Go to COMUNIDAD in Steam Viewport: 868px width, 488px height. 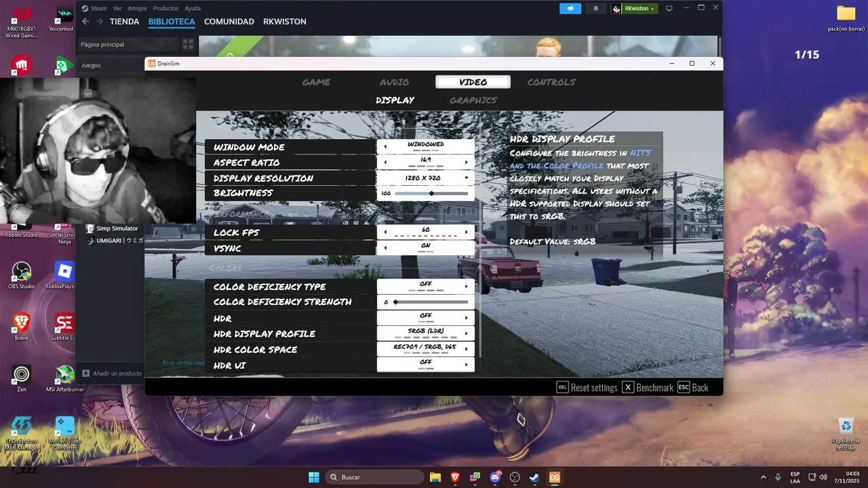[229, 21]
